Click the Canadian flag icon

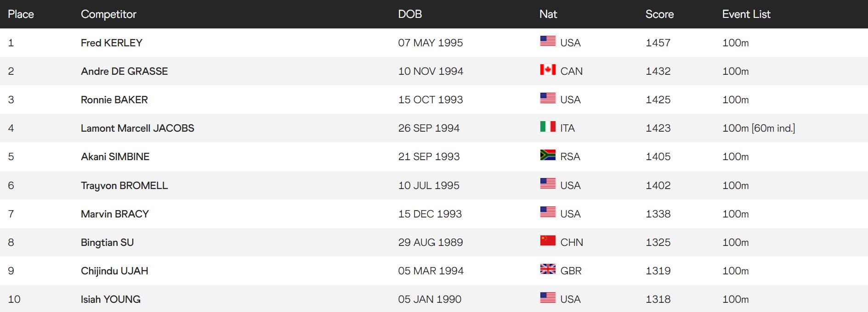[x=547, y=70]
